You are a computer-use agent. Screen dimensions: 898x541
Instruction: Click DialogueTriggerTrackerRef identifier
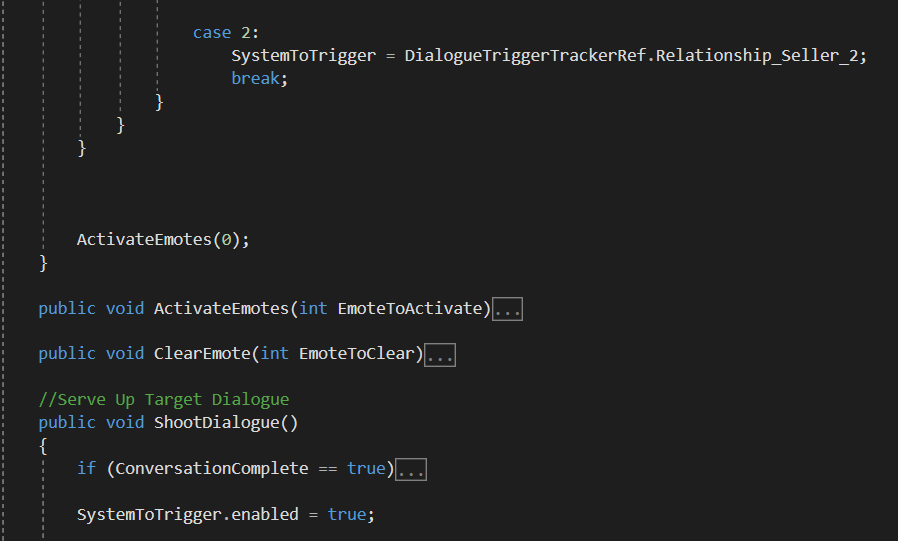click(525, 56)
